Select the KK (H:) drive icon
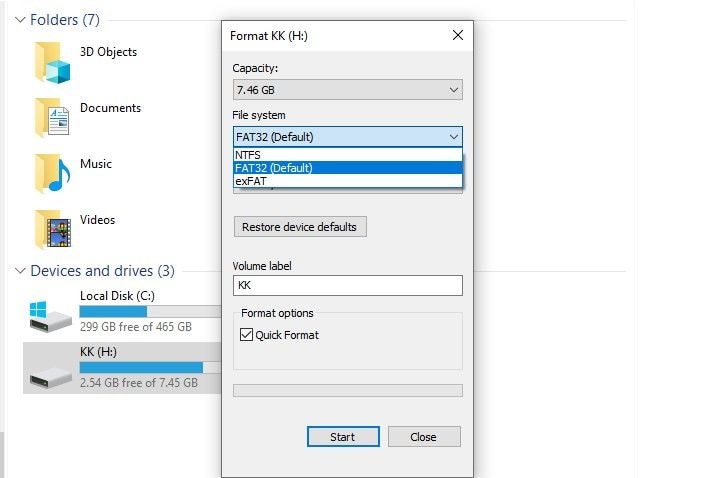The width and height of the screenshot is (724, 478). coord(50,372)
